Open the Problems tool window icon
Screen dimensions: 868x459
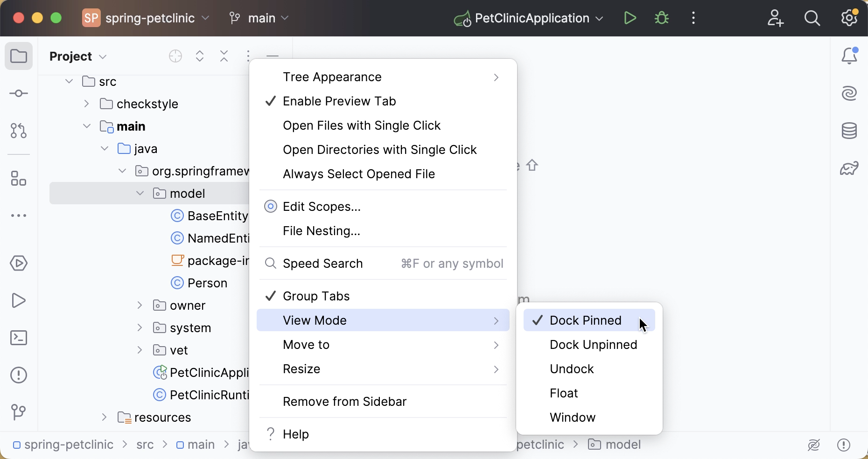[19, 376]
